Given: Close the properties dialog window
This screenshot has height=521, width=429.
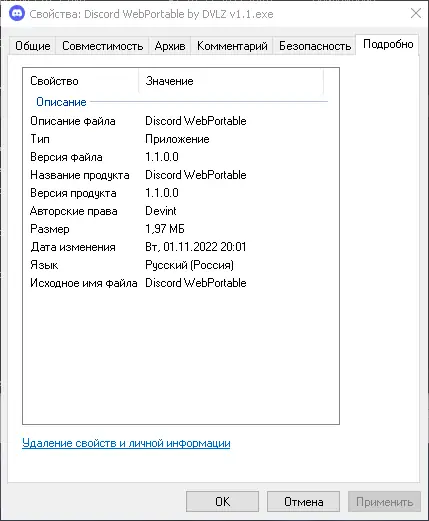Looking at the screenshot, I should (416, 13).
